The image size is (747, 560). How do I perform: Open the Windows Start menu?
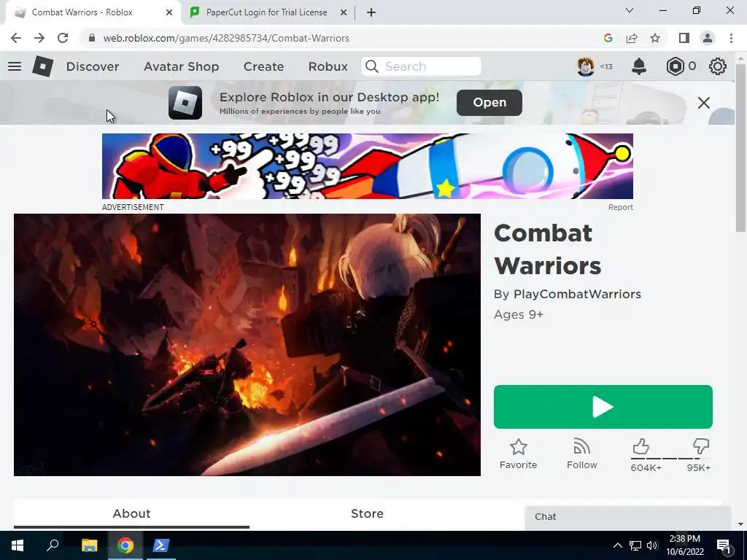[18, 545]
